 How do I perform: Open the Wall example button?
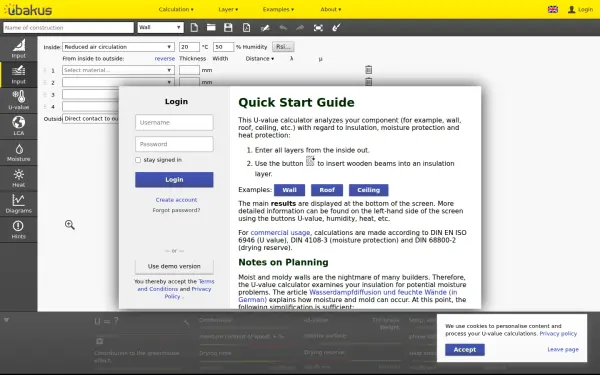point(289,190)
